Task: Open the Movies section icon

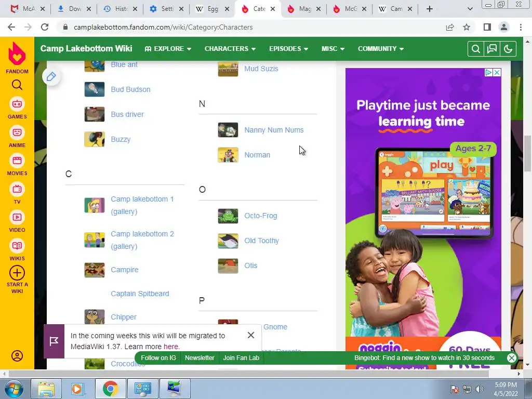Action: (x=17, y=161)
